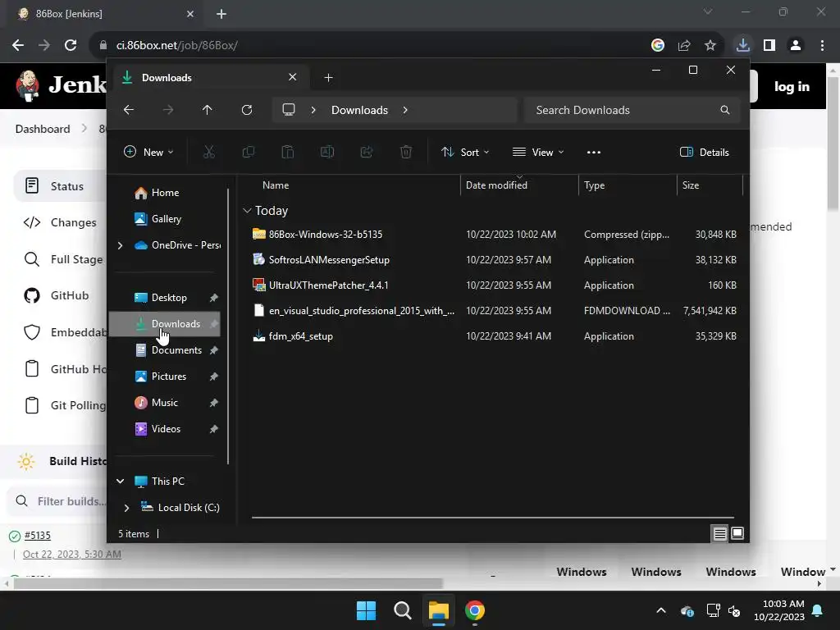Image resolution: width=840 pixels, height=630 pixels.
Task: Switch to large thumbnails view icon at bottom right
Action: pyautogui.click(x=737, y=533)
